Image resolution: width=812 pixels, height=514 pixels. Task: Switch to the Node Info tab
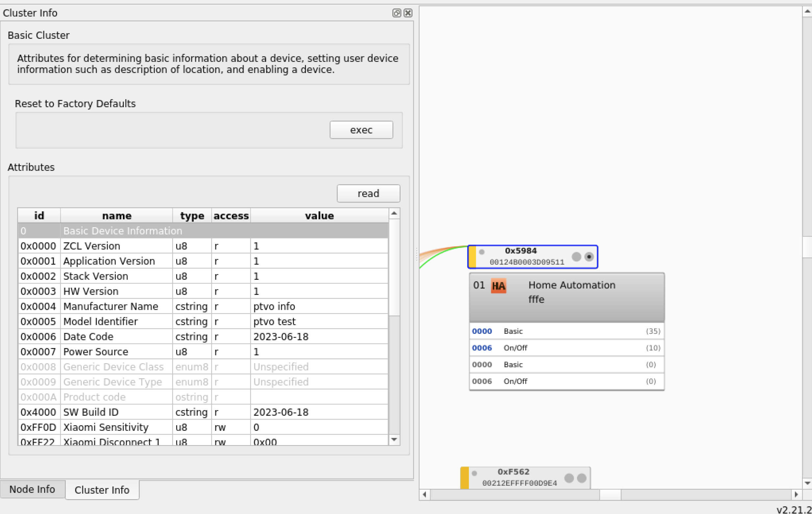click(32, 489)
